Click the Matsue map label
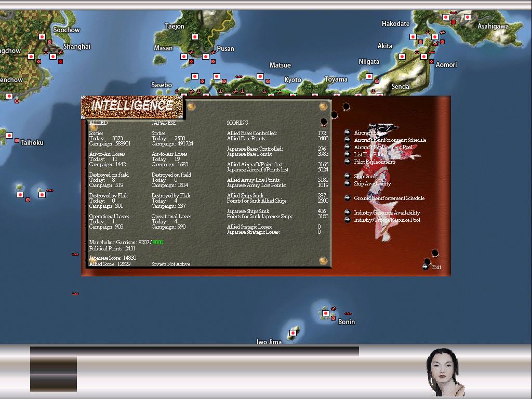The width and height of the screenshot is (532, 399). click(280, 65)
